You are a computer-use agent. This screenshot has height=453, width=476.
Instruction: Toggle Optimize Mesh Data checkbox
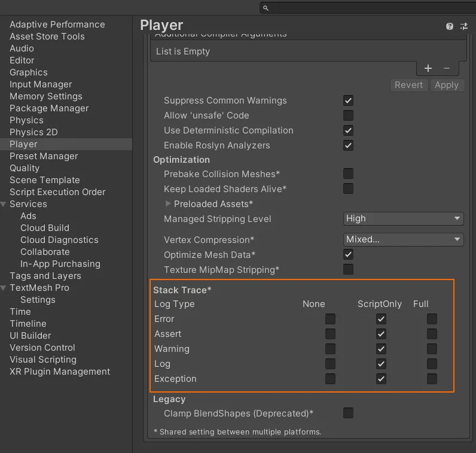(348, 254)
